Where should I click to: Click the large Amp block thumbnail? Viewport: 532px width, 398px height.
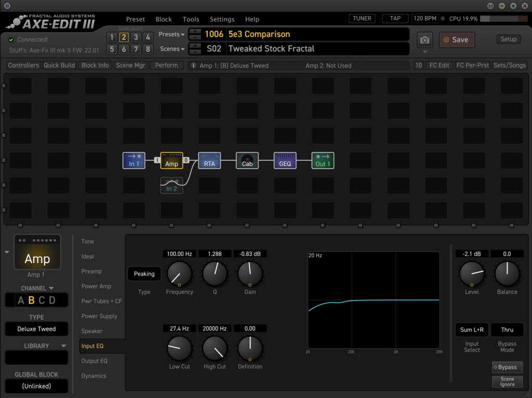(37, 252)
